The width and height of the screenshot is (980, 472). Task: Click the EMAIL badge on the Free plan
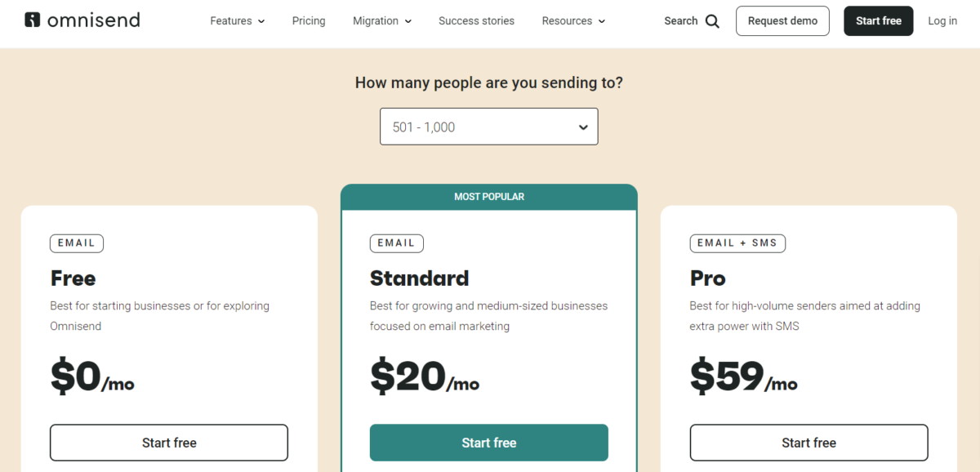pos(76,243)
